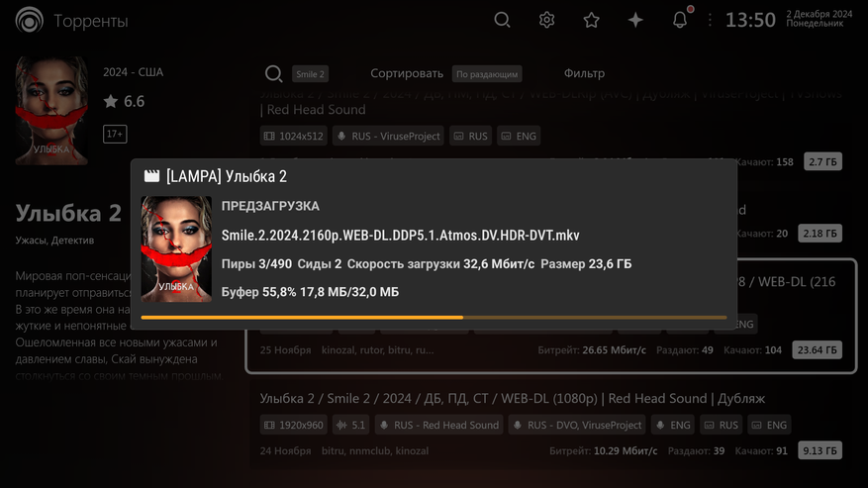Click the 24 Ноября date text
The image size is (868, 488).
[286, 451]
